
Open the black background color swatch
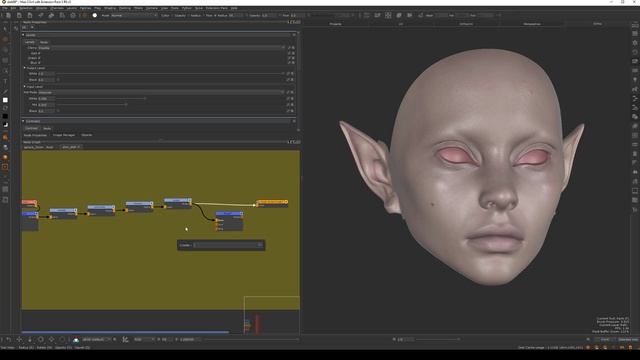click(5, 116)
